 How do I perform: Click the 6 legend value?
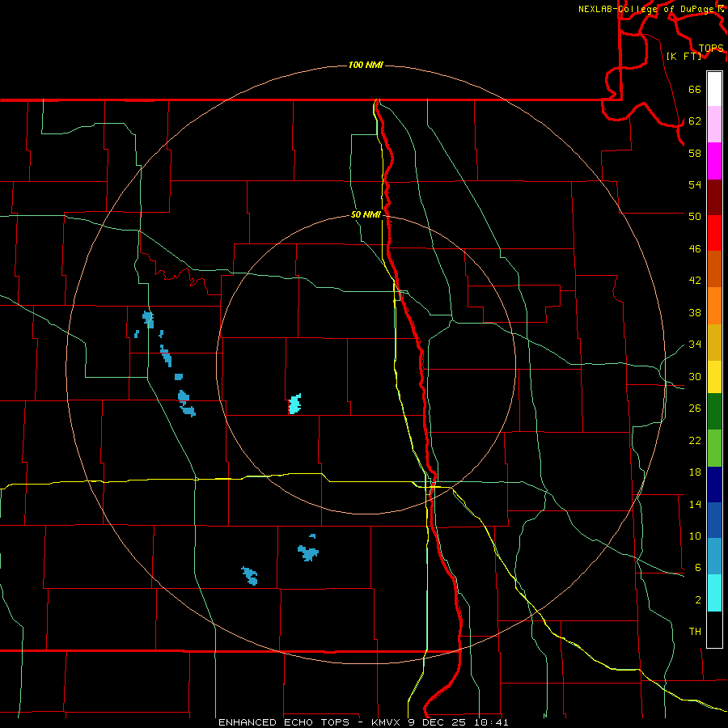coord(698,568)
